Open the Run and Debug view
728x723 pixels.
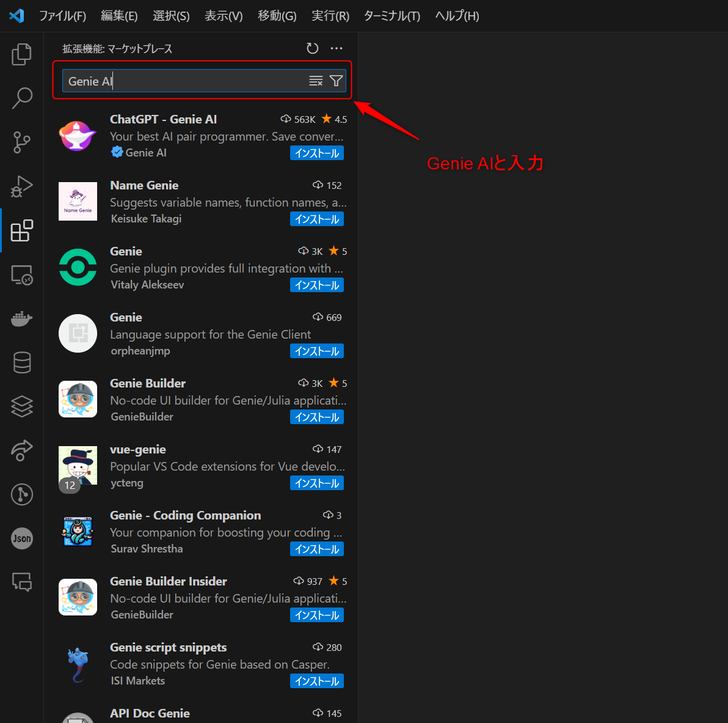click(x=21, y=186)
